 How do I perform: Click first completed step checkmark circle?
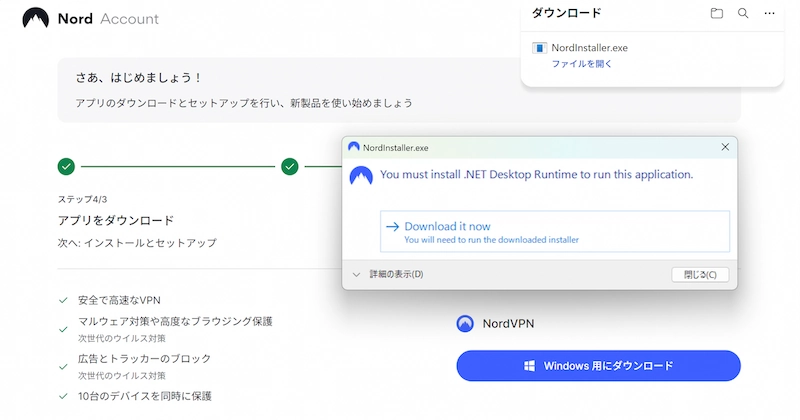(66, 166)
